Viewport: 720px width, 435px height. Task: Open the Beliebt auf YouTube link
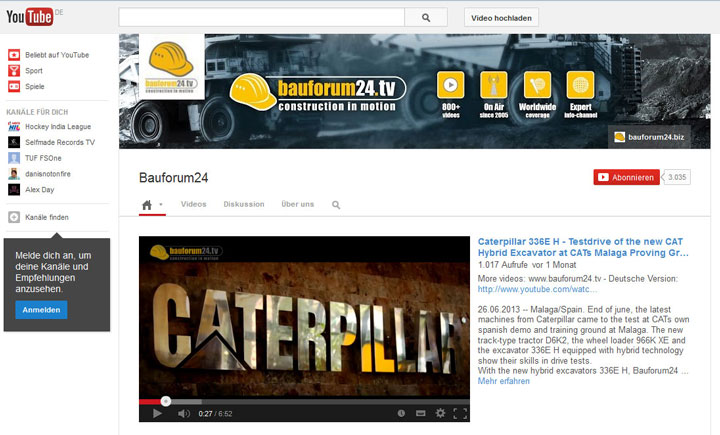[57, 55]
